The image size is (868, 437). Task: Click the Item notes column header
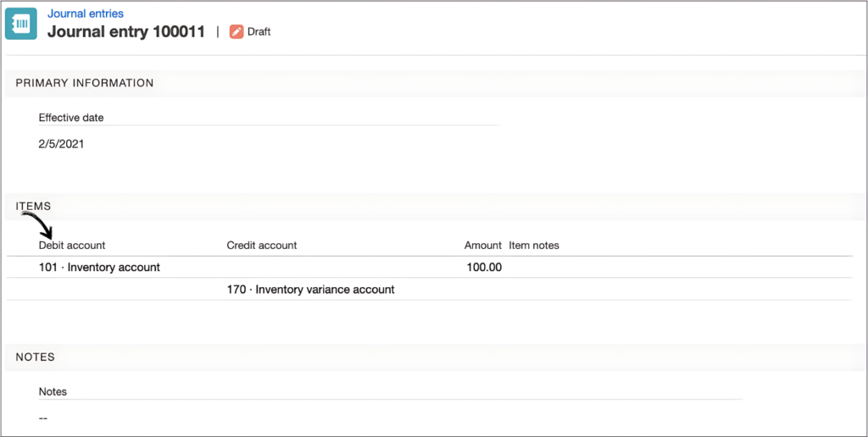(x=534, y=245)
